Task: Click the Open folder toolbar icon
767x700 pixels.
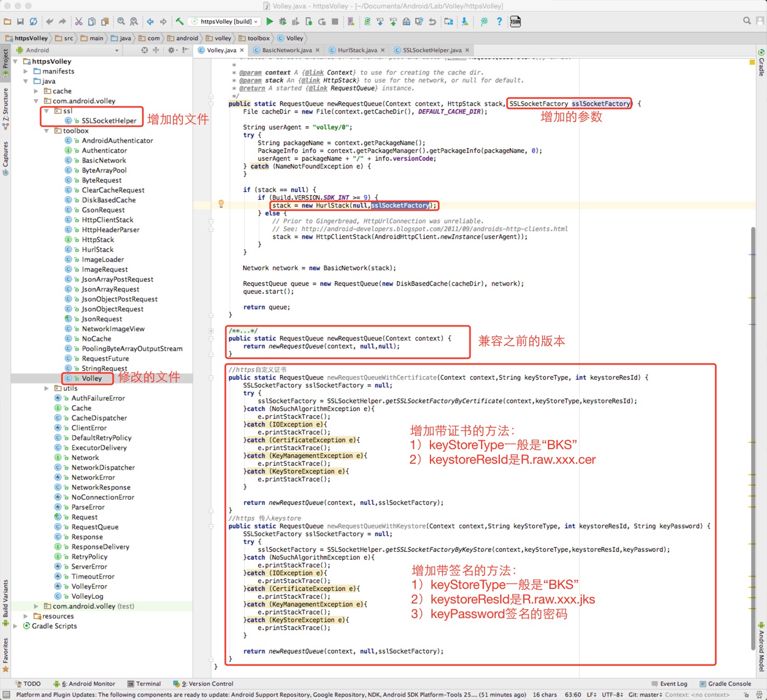Action: (7, 21)
